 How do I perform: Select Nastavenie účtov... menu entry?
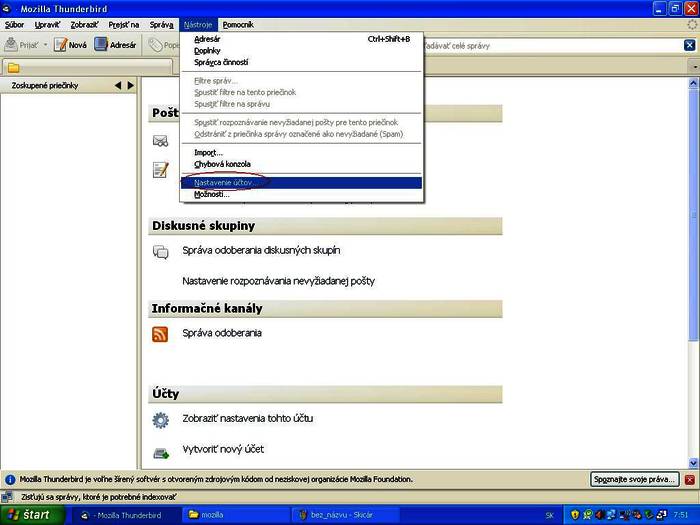[x=301, y=183]
